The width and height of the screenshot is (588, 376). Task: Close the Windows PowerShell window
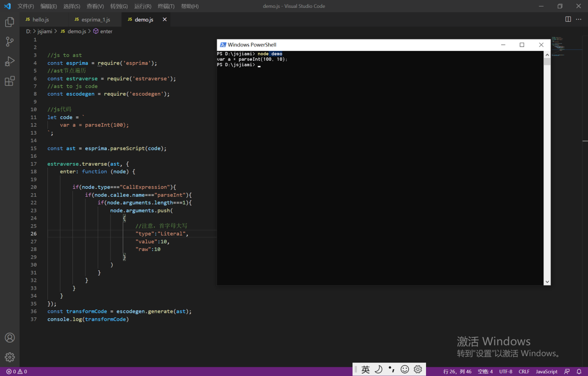tap(541, 45)
